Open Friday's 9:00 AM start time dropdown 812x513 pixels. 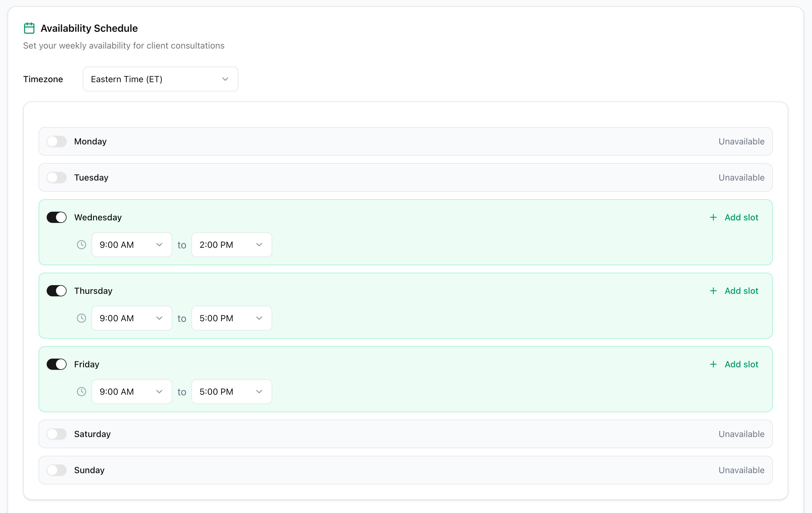[x=132, y=392]
